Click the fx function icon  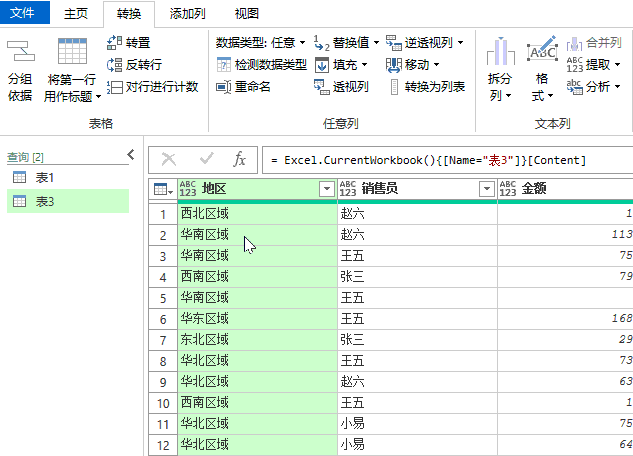point(239,159)
